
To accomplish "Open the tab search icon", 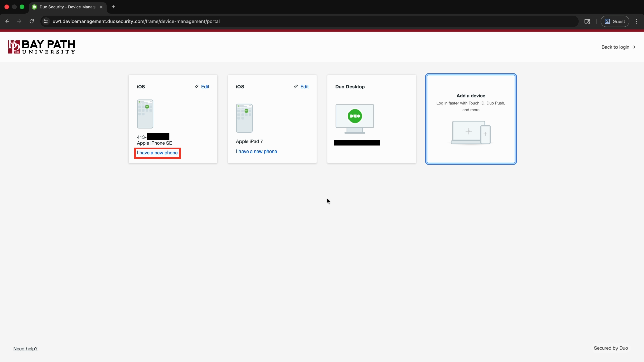I will click(x=587, y=21).
